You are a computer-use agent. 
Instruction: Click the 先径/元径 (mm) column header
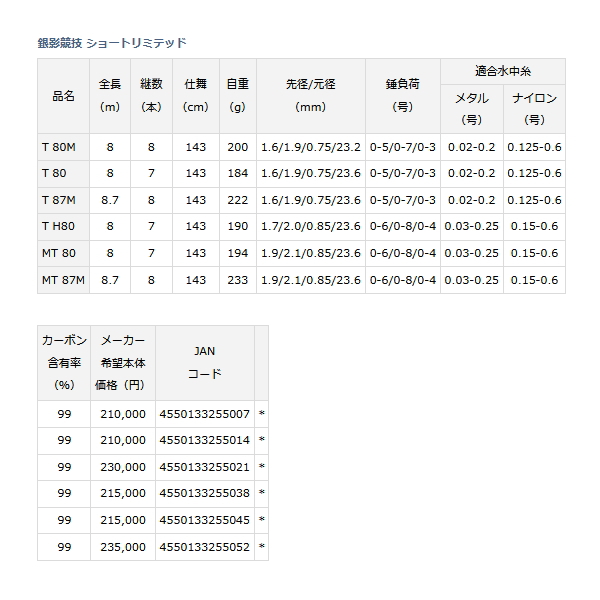(311, 96)
